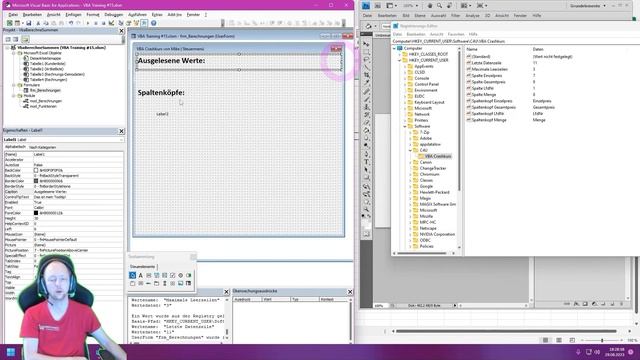
Task: Select frm_Berechnungen in the project tree
Action: tap(45, 90)
